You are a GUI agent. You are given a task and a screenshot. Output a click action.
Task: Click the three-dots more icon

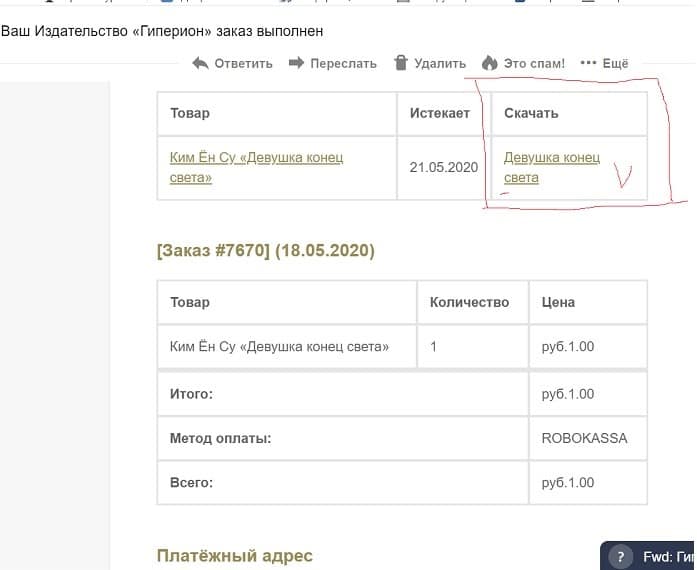(x=588, y=63)
